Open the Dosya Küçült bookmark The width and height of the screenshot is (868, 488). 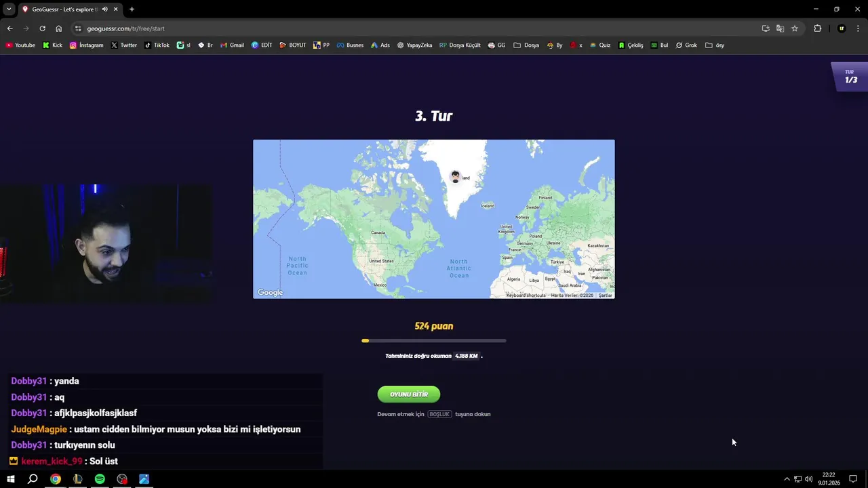pos(460,45)
